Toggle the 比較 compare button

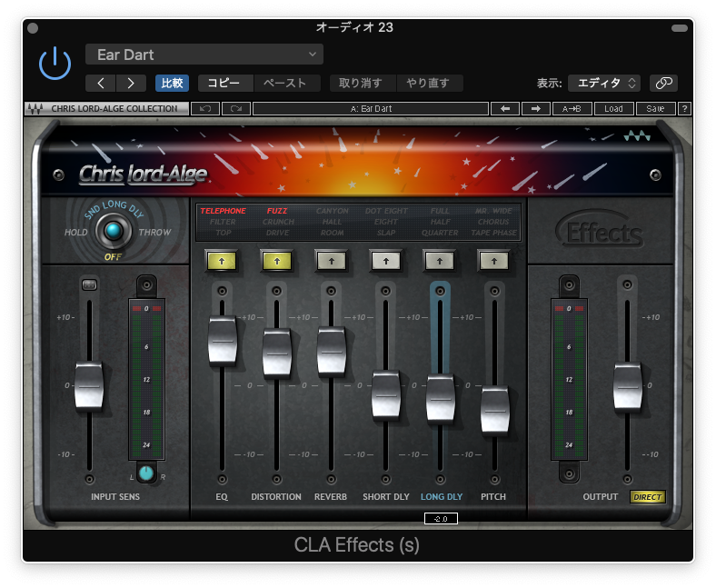(172, 83)
